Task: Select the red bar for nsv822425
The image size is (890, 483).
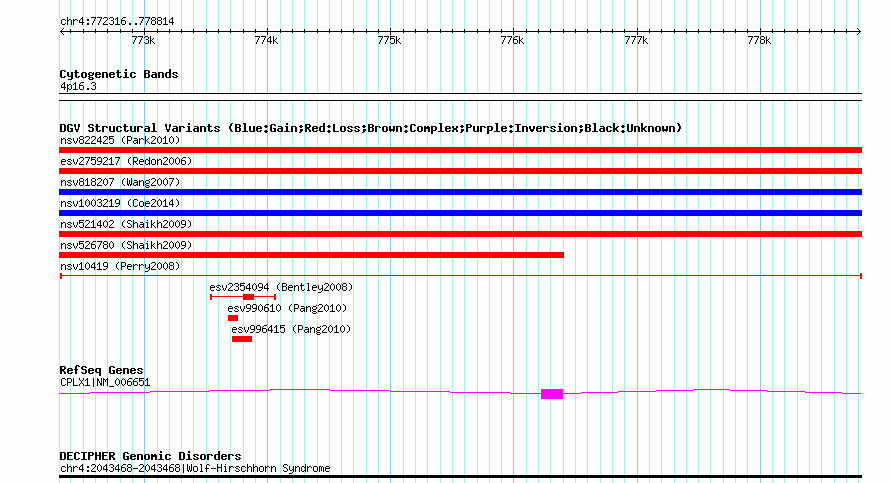Action: pyautogui.click(x=460, y=150)
